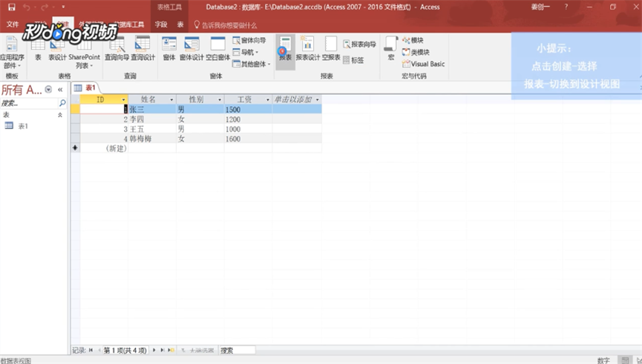Image resolution: width=642 pixels, height=364 pixels.
Task: Launch the Query Wizard
Action: (x=117, y=49)
